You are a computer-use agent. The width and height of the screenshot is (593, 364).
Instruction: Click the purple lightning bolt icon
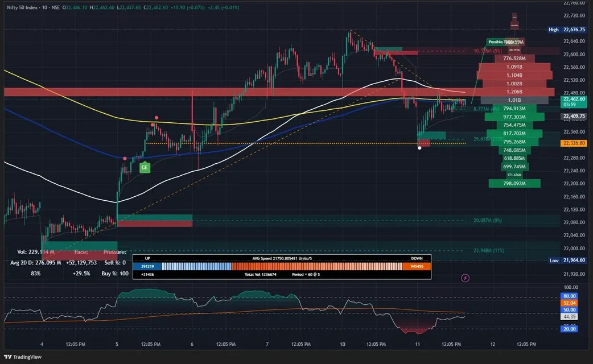point(466,278)
